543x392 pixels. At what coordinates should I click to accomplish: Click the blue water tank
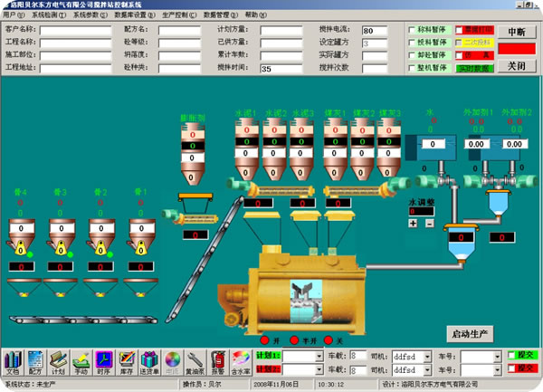click(x=431, y=148)
